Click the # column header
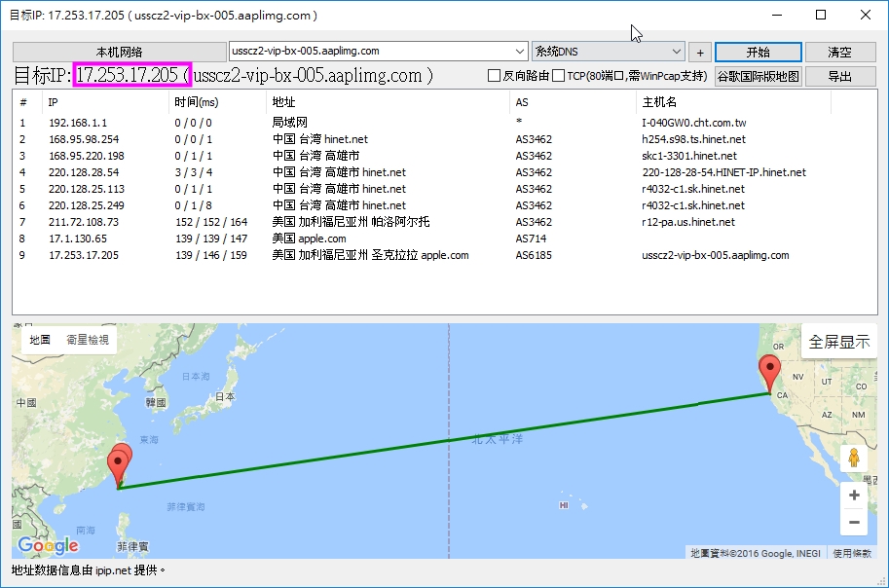889x588 pixels. click(x=27, y=102)
